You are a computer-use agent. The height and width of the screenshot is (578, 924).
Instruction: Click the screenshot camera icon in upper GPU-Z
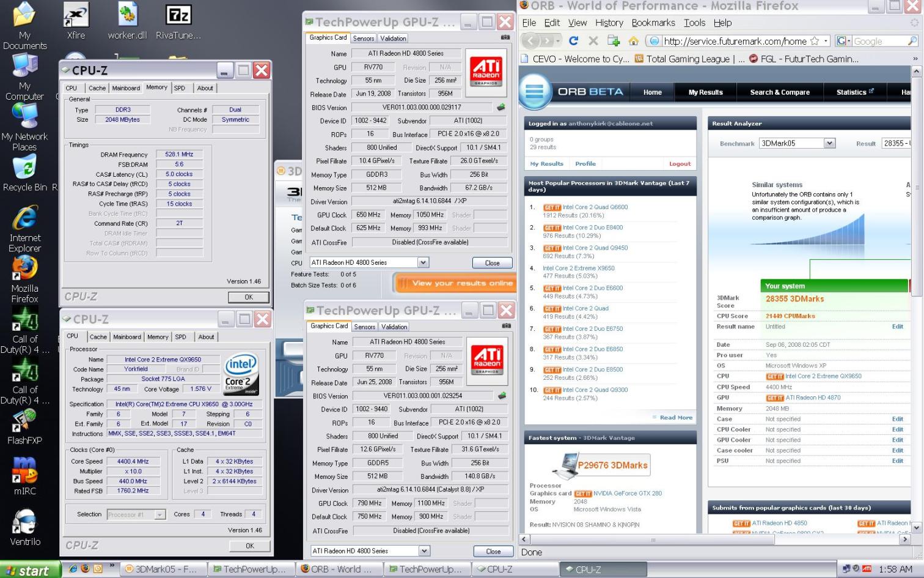coord(505,37)
